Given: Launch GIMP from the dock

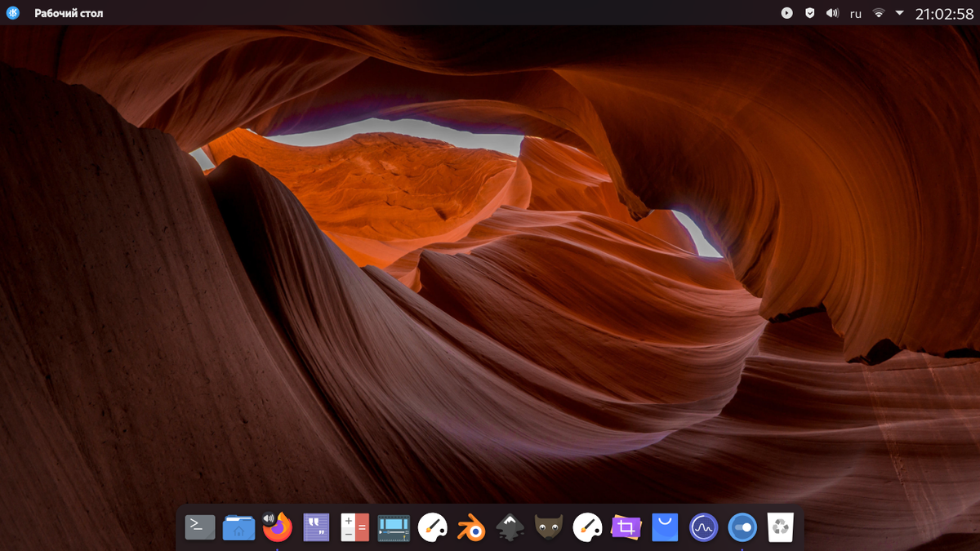Looking at the screenshot, I should [549, 527].
